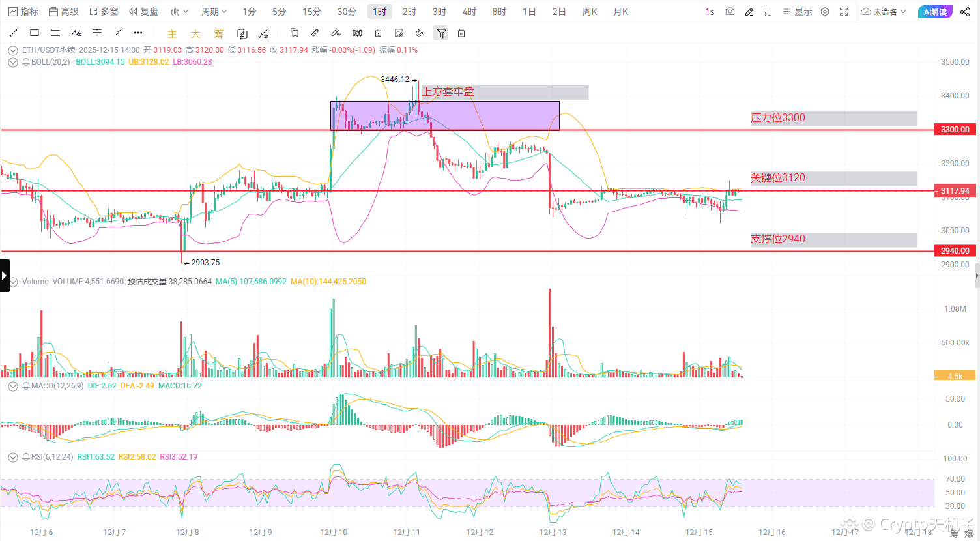Click the copy drawings icon

point(295,33)
